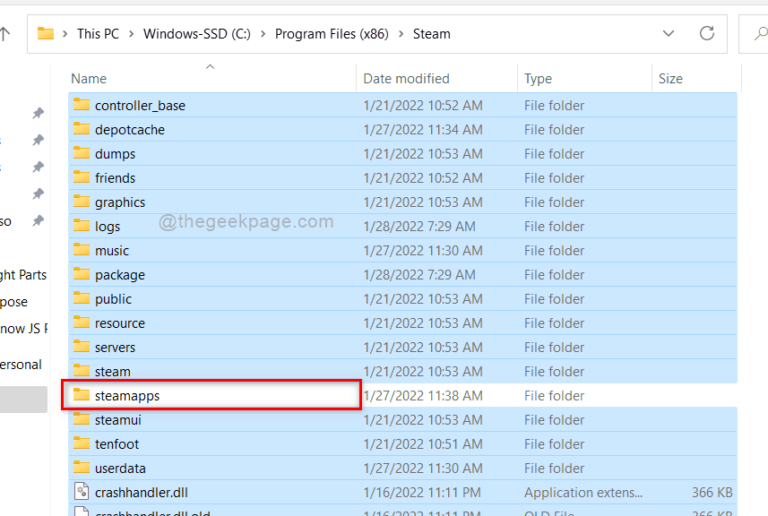768x516 pixels.
Task: Click the tenfoot folder name
Action: [x=117, y=444]
